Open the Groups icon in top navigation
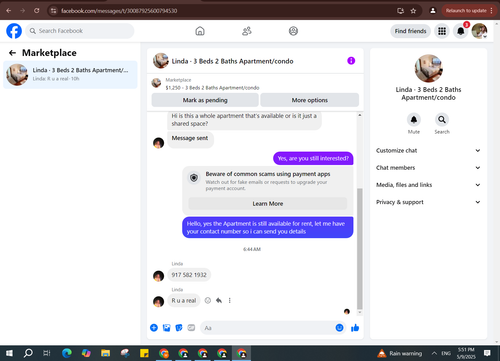 pyautogui.click(x=293, y=31)
